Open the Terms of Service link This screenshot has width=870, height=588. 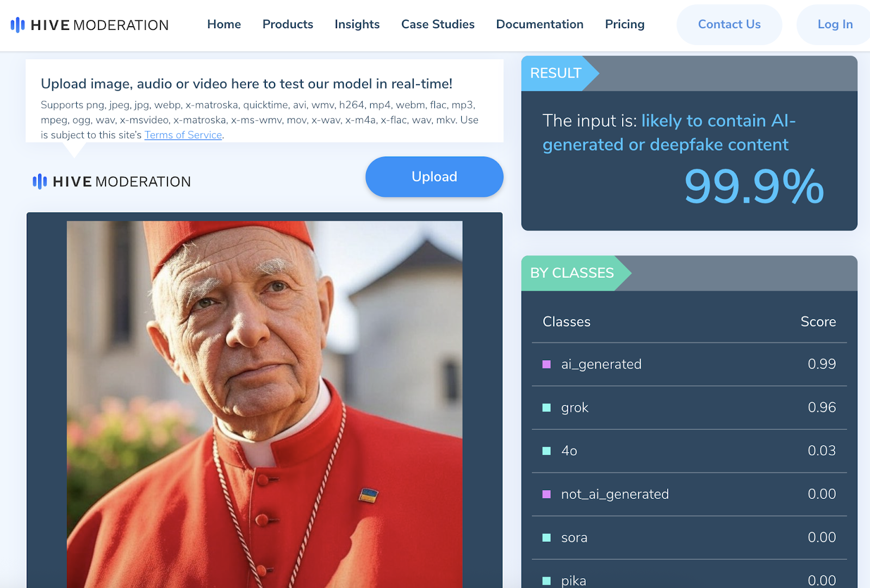[183, 135]
